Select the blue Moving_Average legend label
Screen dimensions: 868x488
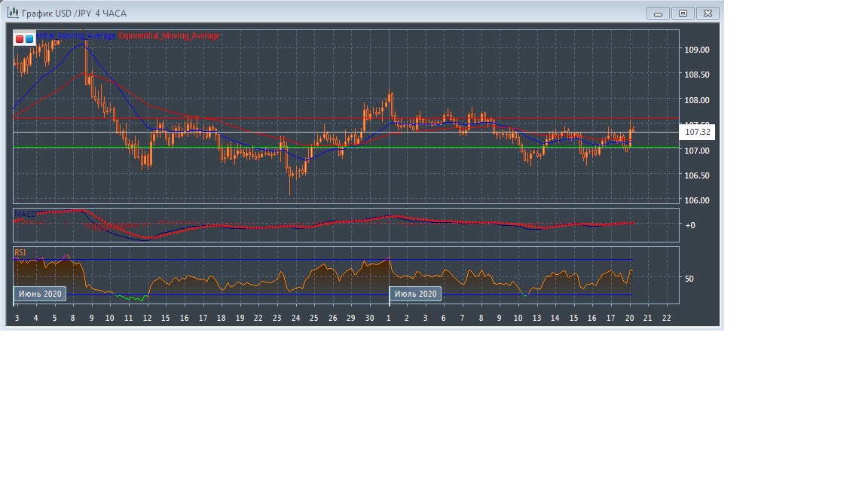pos(75,35)
